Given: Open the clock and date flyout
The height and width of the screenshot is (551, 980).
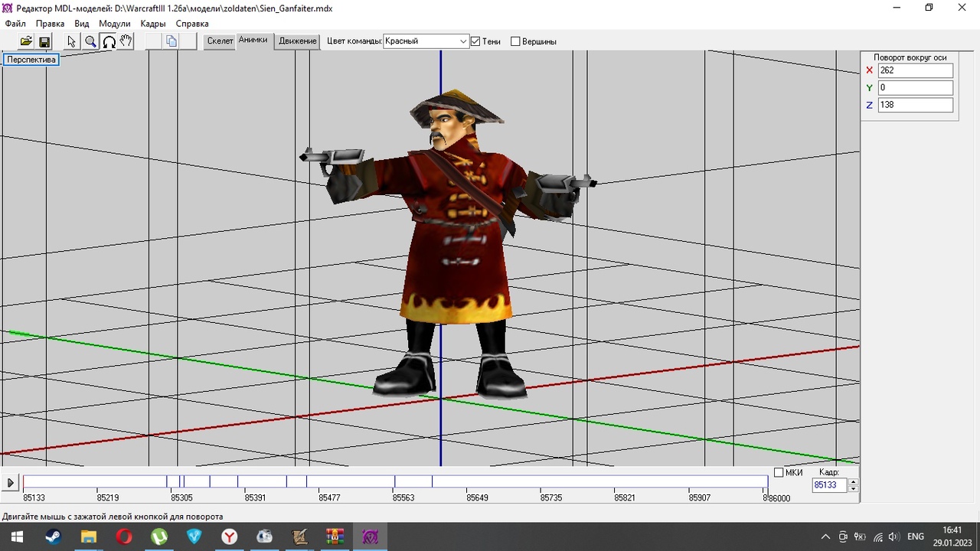Looking at the screenshot, I should point(952,536).
